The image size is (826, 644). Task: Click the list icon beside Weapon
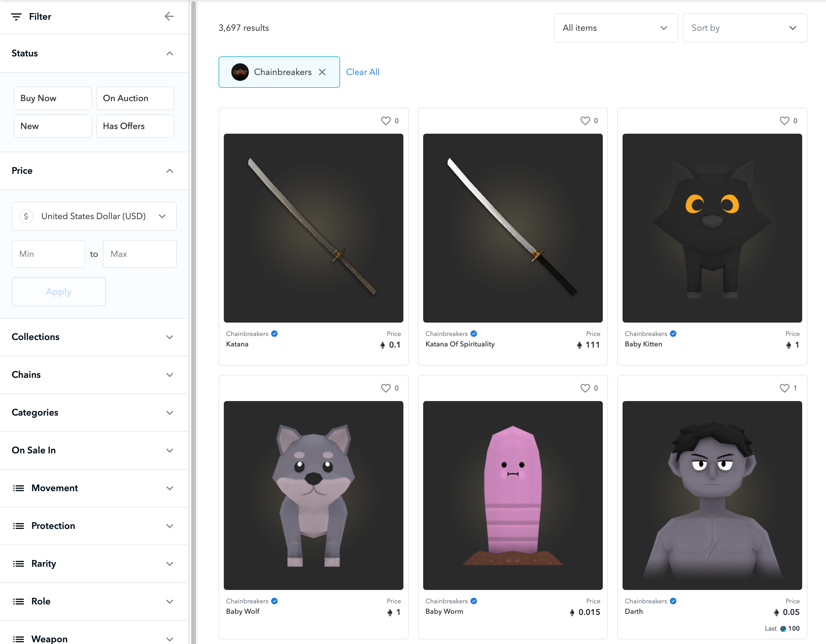click(19, 639)
